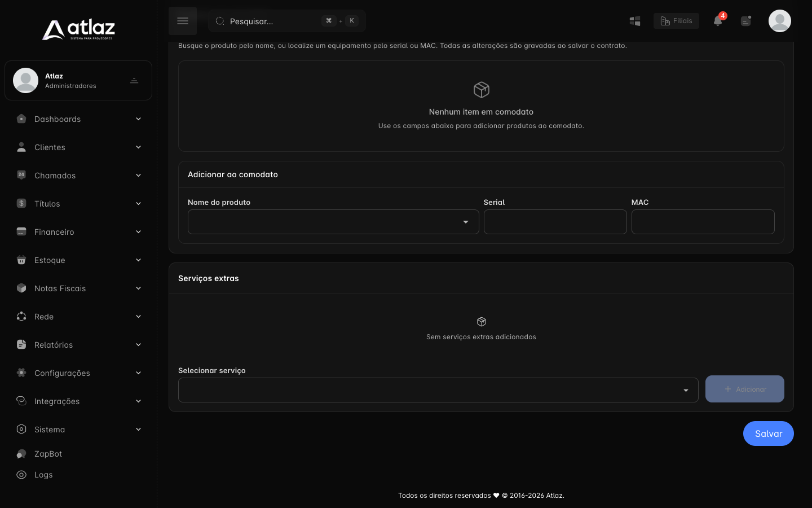Click the Estoque basket icon
Image resolution: width=812 pixels, height=508 pixels.
[x=21, y=260]
